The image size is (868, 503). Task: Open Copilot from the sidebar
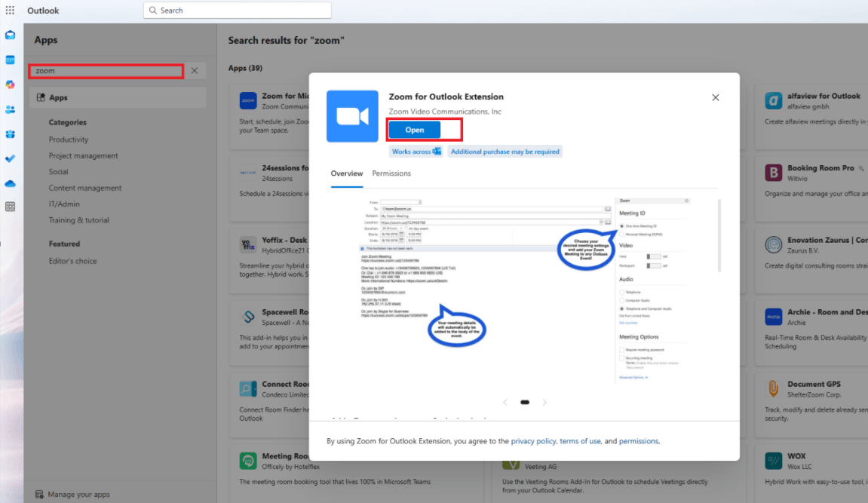11,84
